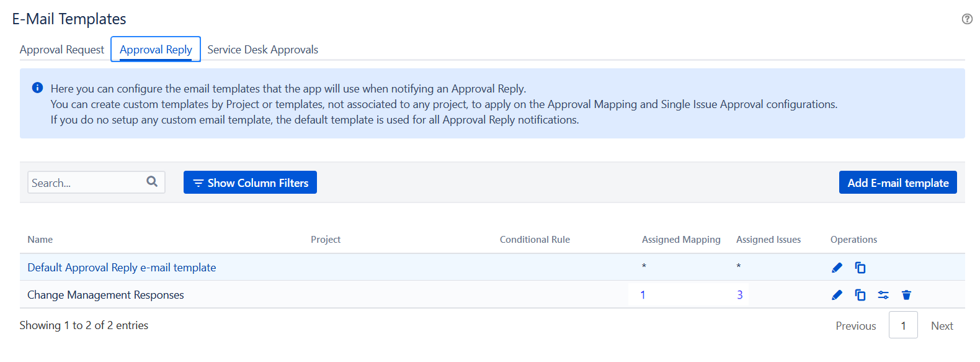Image resolution: width=980 pixels, height=362 pixels.
Task: Select the Approval Reply tab
Action: coord(156,50)
